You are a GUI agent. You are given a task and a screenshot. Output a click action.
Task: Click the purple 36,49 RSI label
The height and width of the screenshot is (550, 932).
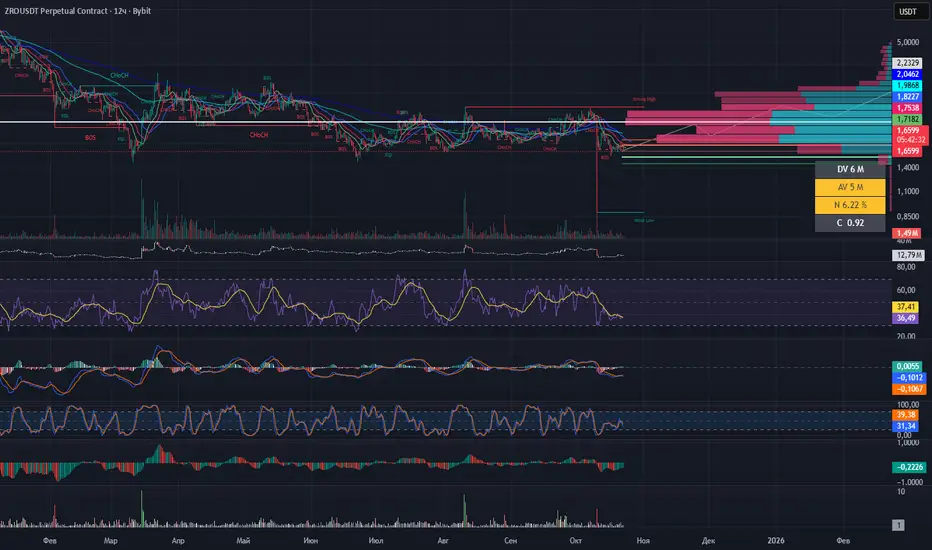(x=905, y=318)
